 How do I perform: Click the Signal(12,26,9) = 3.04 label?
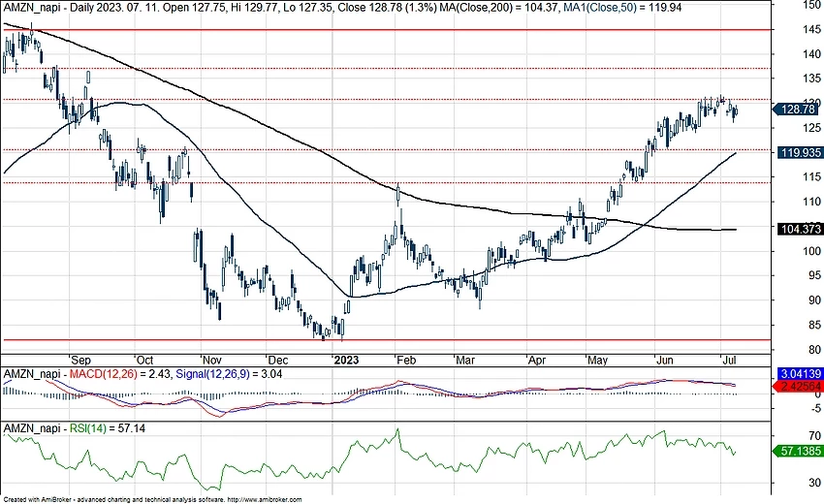[x=229, y=374]
